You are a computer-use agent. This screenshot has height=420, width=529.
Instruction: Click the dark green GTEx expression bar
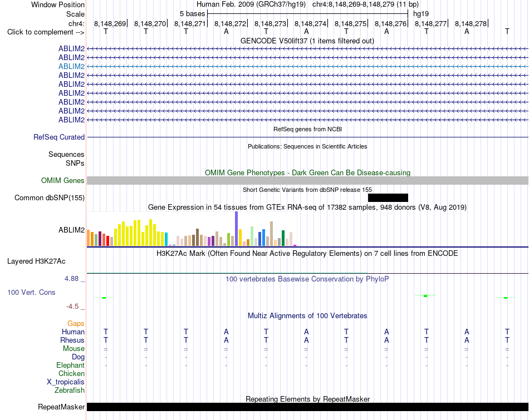[x=283, y=238]
